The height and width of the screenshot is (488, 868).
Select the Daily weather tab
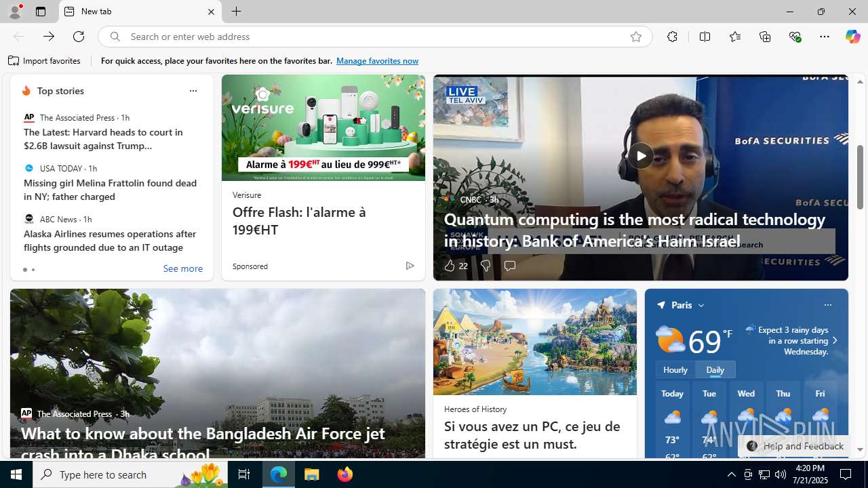point(715,370)
